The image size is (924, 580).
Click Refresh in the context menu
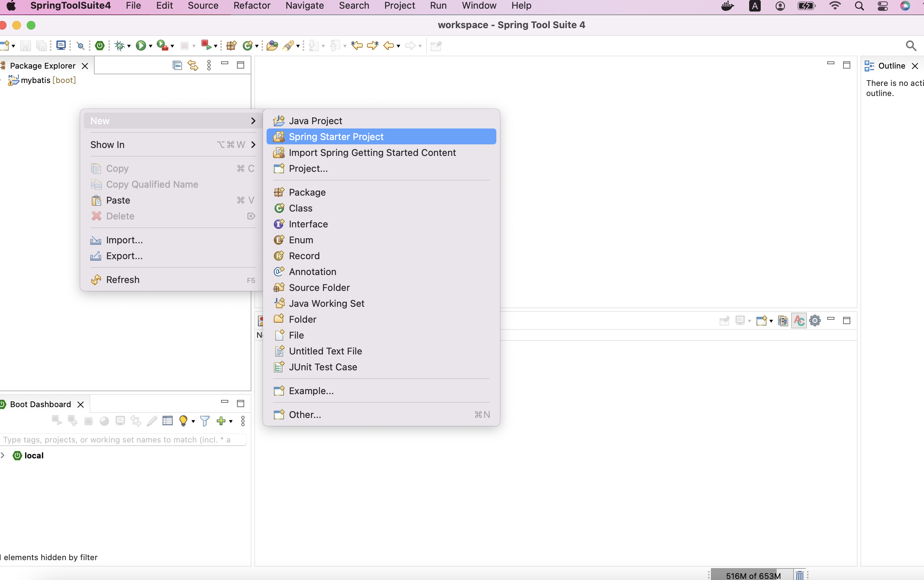(x=173, y=279)
